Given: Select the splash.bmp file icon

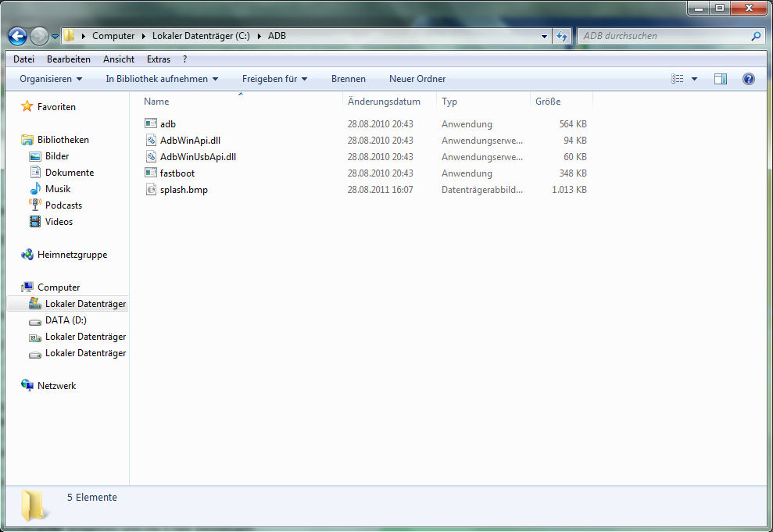Looking at the screenshot, I should 151,189.
